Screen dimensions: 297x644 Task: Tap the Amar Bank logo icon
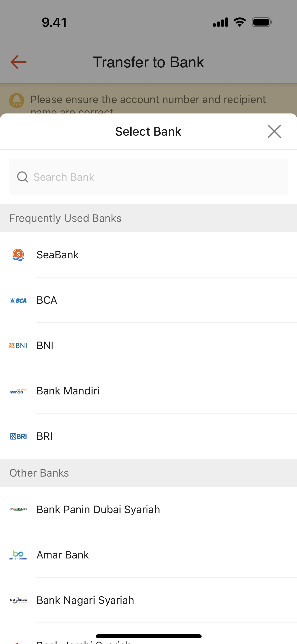pos(18,555)
